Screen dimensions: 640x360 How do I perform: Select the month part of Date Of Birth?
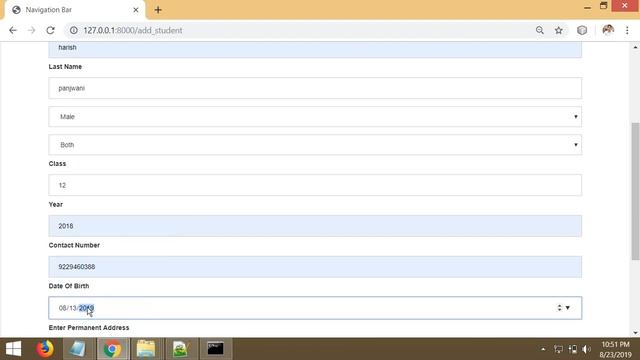pyautogui.click(x=62, y=308)
